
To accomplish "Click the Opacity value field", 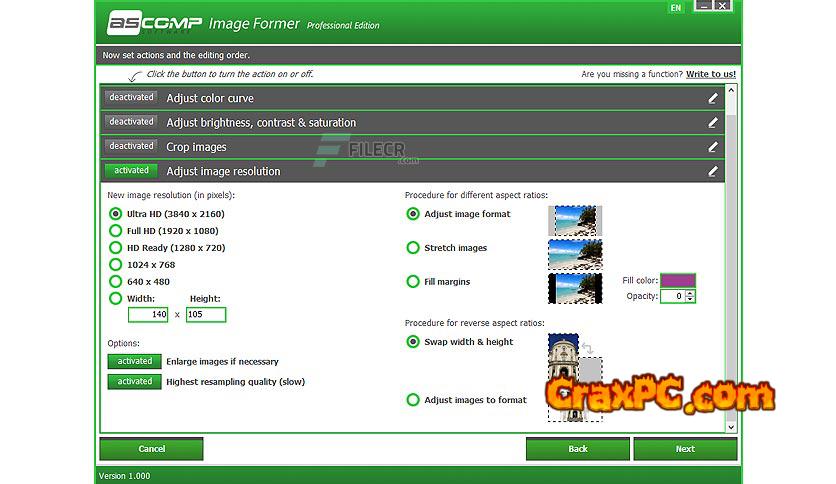I will (672, 296).
